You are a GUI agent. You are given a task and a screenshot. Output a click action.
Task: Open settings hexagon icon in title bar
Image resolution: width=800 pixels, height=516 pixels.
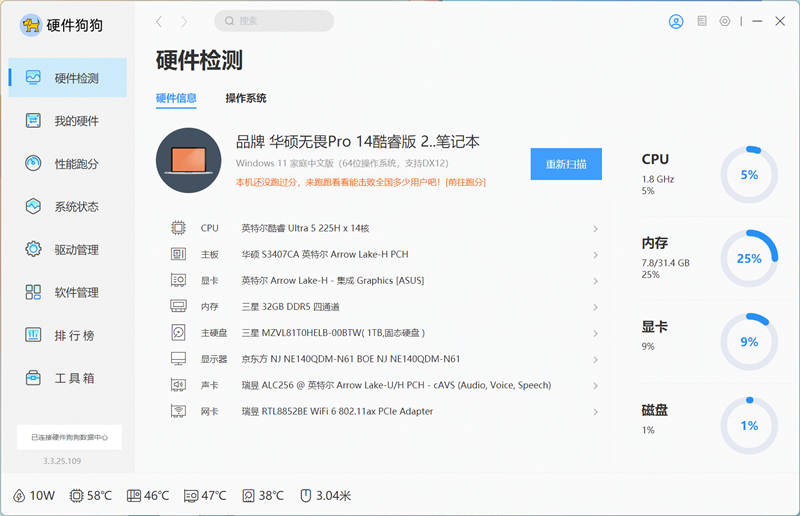(x=724, y=21)
